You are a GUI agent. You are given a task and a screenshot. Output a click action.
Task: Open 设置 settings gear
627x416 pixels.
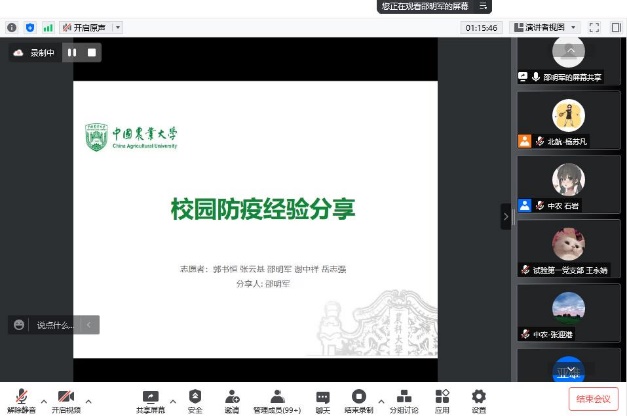[x=479, y=399]
